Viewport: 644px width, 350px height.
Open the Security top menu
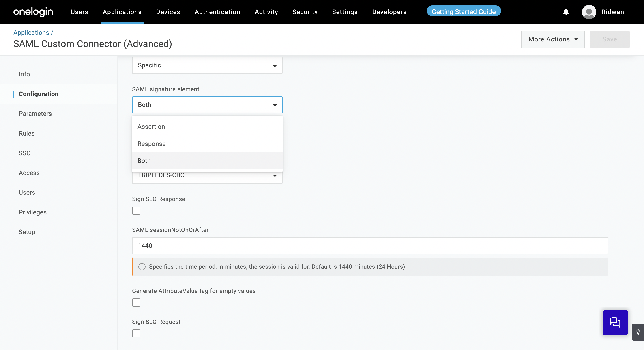tap(305, 12)
